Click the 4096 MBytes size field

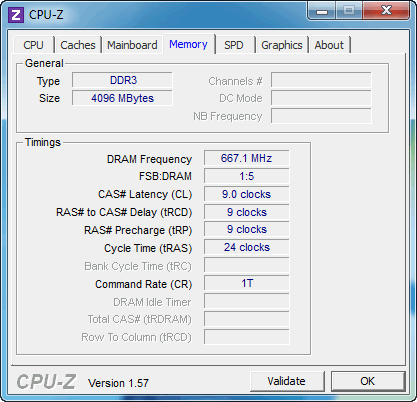coord(122,98)
